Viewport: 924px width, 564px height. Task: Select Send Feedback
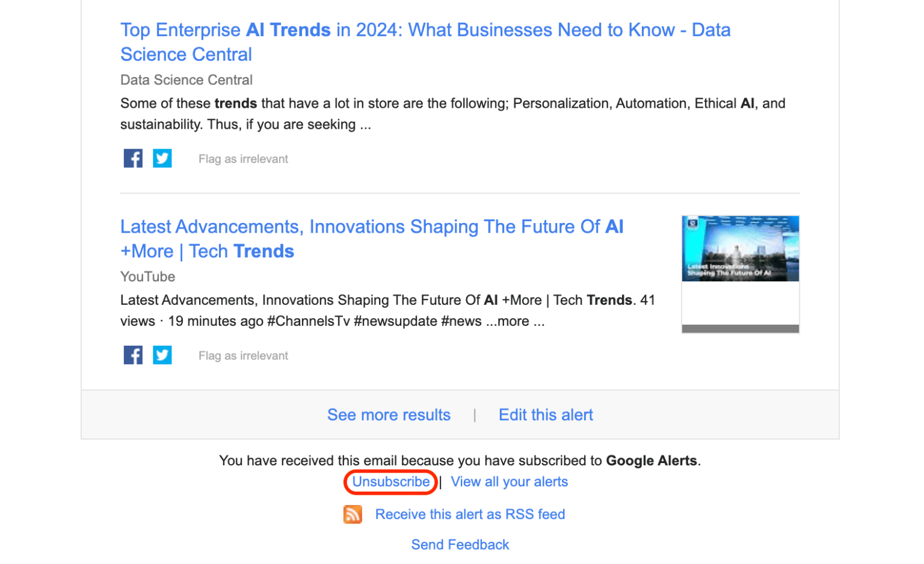(x=460, y=544)
